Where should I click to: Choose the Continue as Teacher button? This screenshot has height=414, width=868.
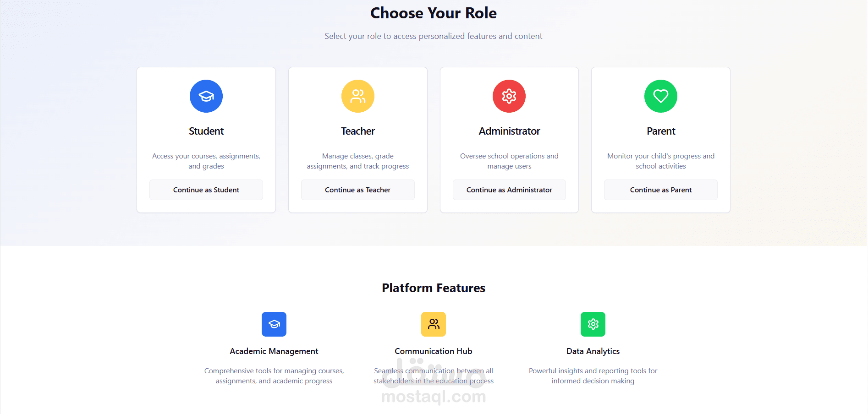tap(358, 190)
